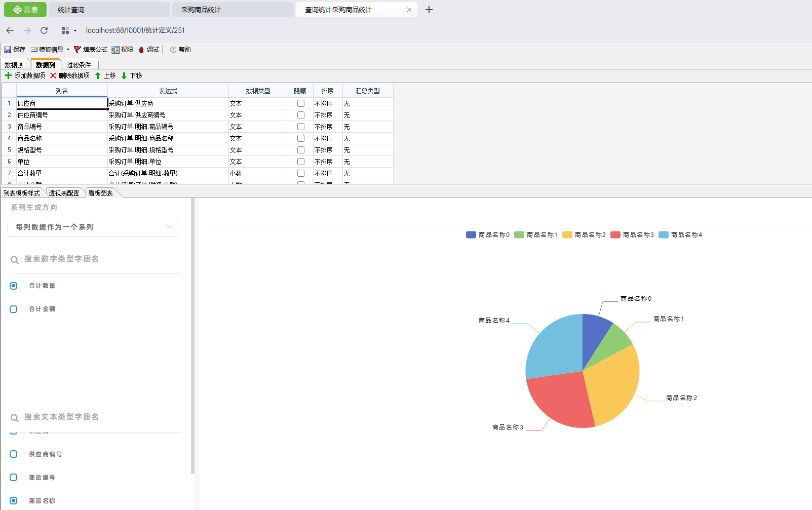Switch to the 过滤条件 tab

coord(79,65)
